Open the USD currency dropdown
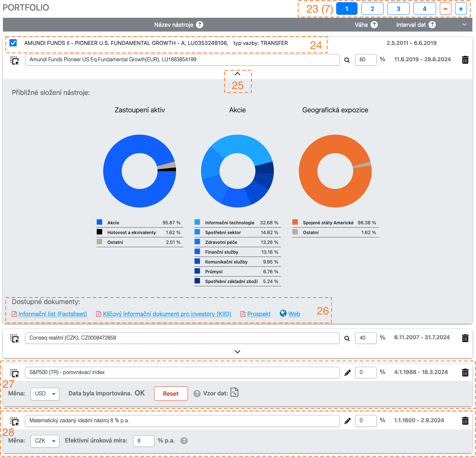476x457 pixels. (45, 394)
